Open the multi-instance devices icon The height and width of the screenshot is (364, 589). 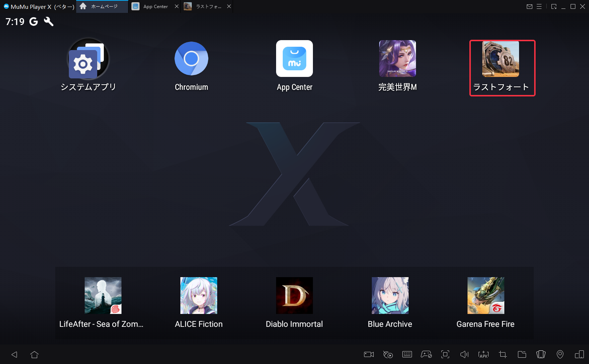(x=579, y=354)
